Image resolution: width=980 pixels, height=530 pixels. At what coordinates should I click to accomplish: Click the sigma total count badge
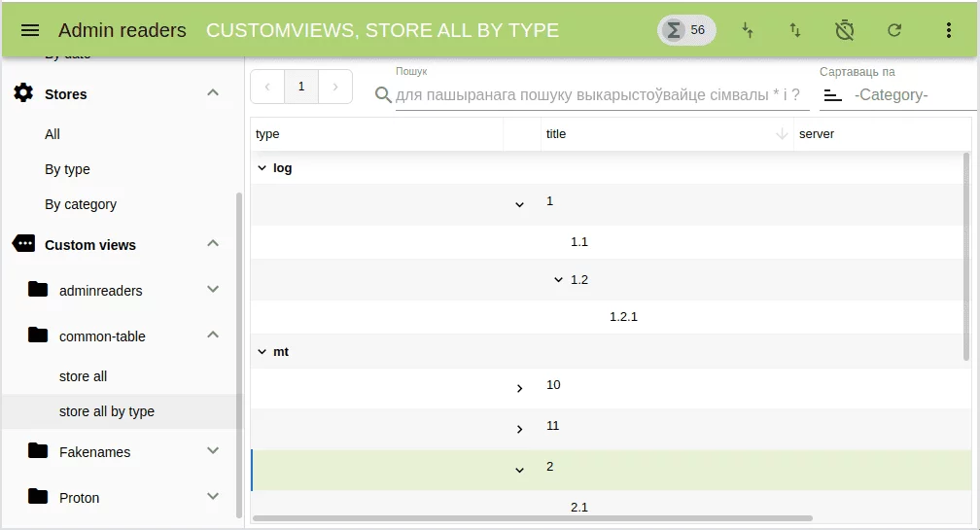[685, 30]
